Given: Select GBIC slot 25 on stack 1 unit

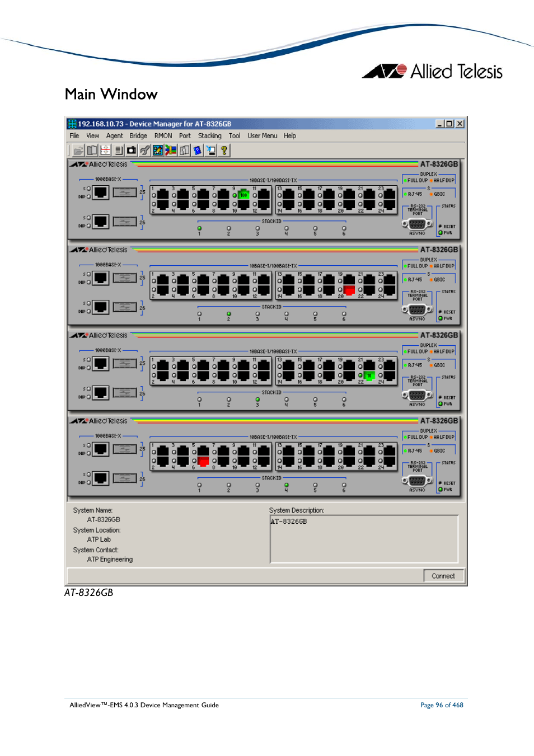Looking at the screenshot, I should tap(125, 192).
